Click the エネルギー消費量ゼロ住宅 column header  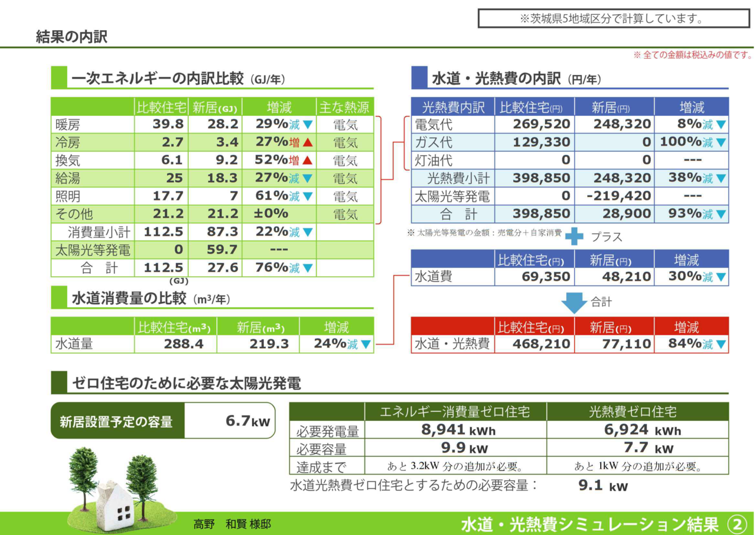(455, 411)
